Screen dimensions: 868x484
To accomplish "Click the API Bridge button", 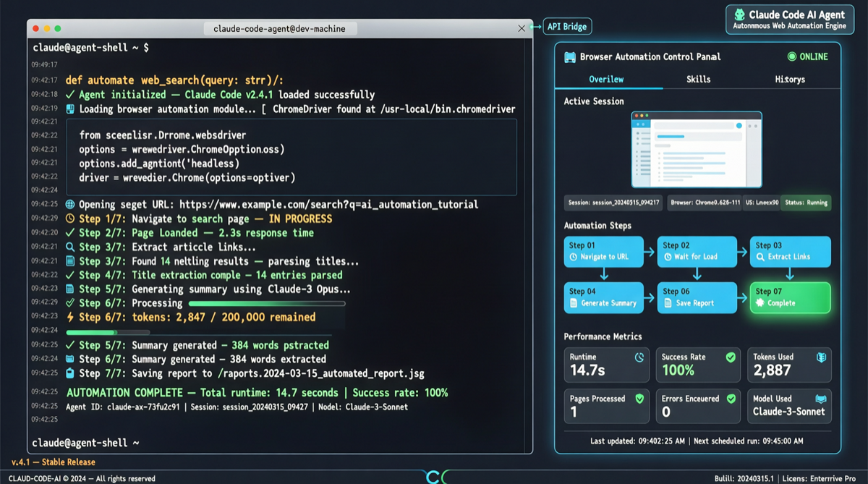I will point(567,27).
